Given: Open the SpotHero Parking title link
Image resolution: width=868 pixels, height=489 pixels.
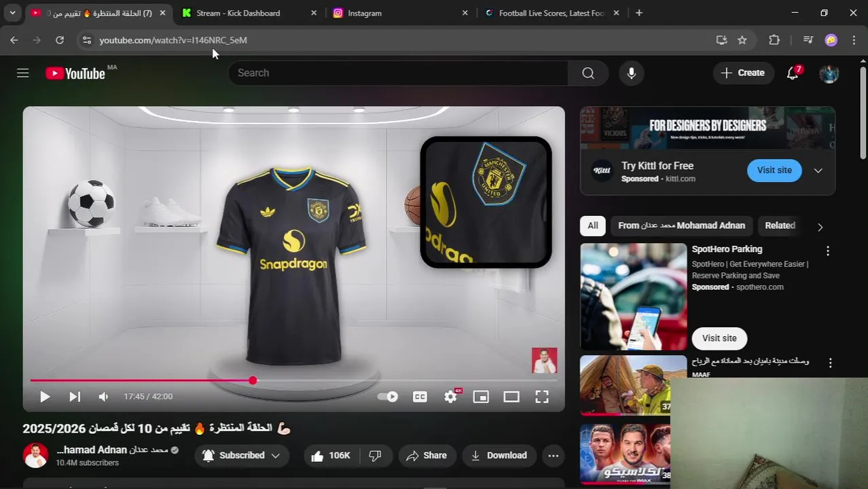Looking at the screenshot, I should (x=727, y=249).
